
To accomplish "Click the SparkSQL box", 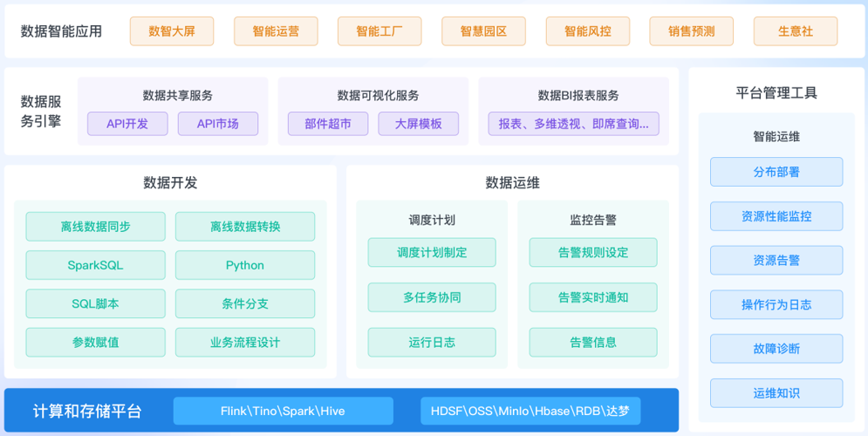I will pos(95,265).
